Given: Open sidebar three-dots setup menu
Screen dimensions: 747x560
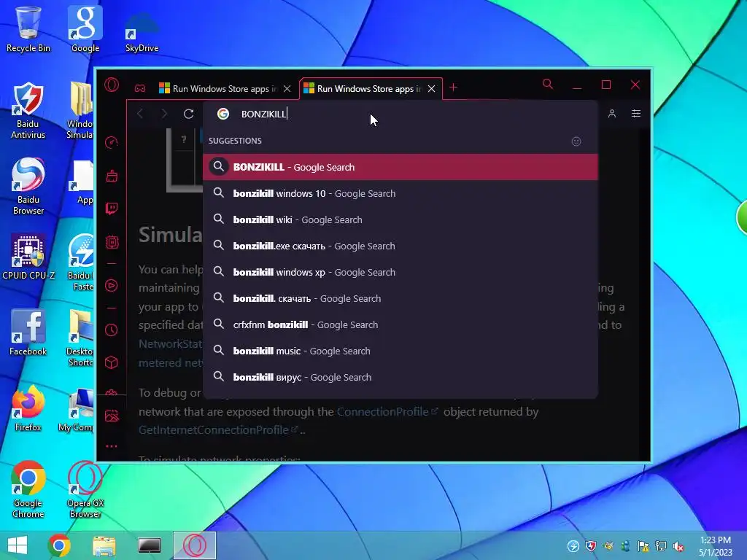Looking at the screenshot, I should (112, 446).
